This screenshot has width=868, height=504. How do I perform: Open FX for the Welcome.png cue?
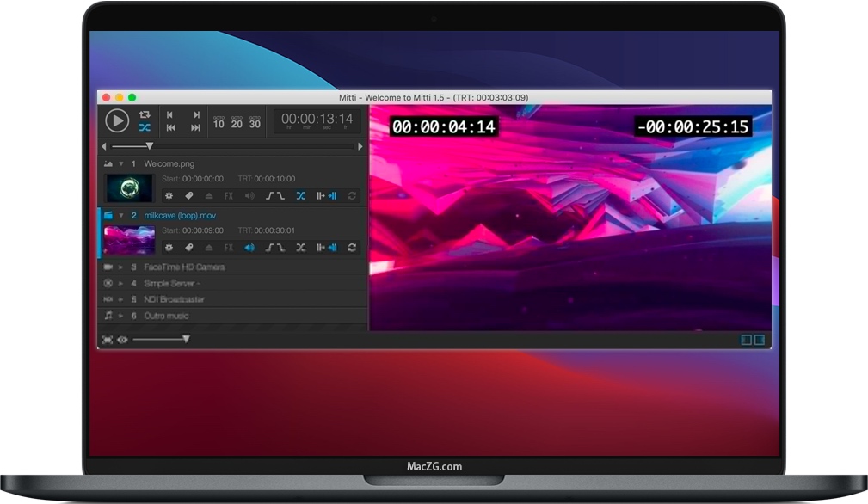pyautogui.click(x=229, y=196)
